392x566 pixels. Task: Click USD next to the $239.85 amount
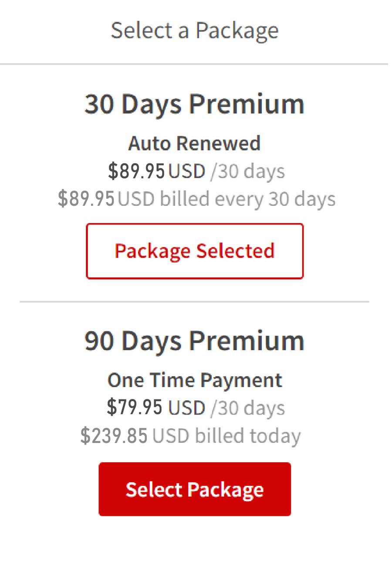pyautogui.click(x=171, y=436)
